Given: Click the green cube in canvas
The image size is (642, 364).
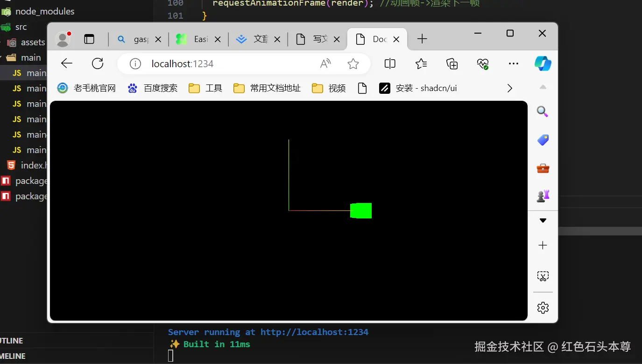Looking at the screenshot, I should [x=361, y=210].
